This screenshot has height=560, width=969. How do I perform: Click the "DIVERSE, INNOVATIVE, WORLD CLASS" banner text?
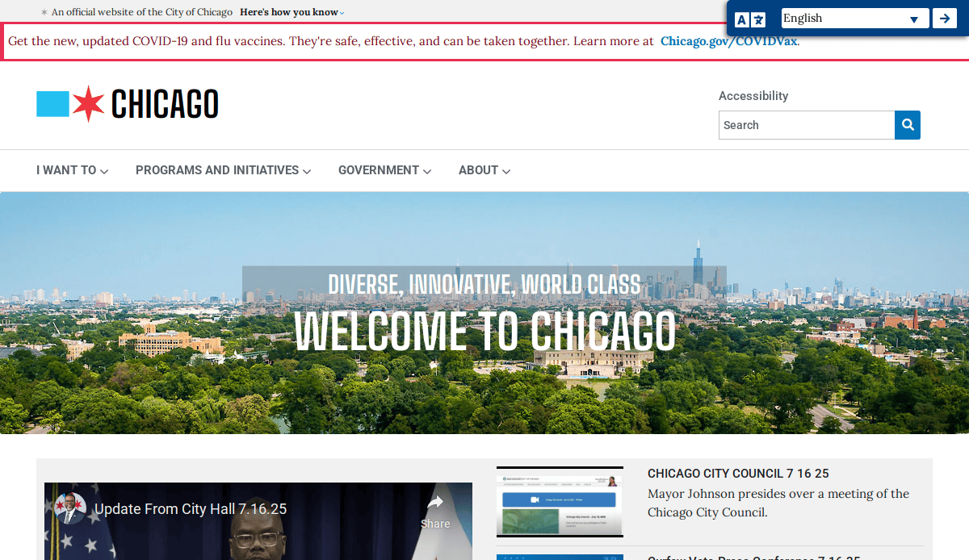point(484,284)
